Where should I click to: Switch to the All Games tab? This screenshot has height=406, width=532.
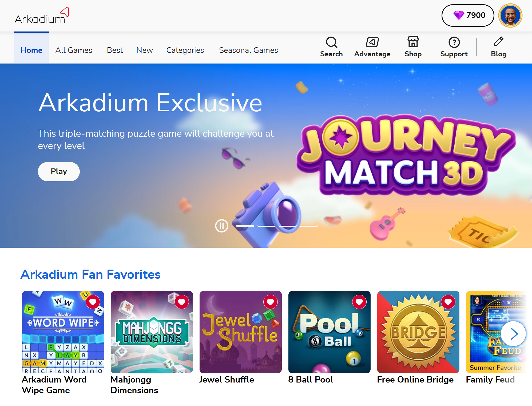74,50
